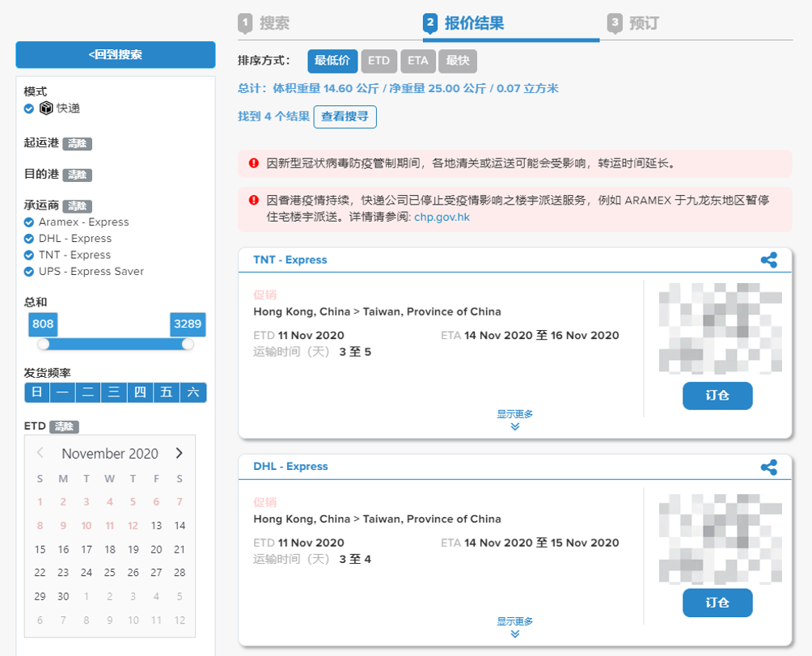This screenshot has width=812, height=656.
Task: Go to next month in calendar
Action: coord(180,453)
